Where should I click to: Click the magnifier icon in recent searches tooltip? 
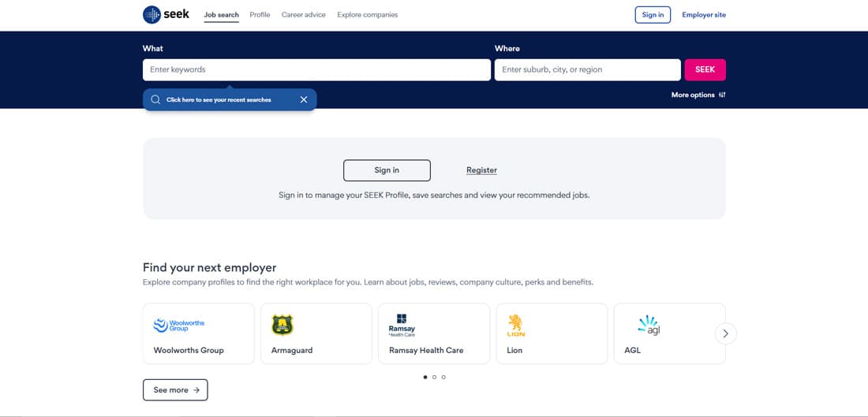pos(155,99)
